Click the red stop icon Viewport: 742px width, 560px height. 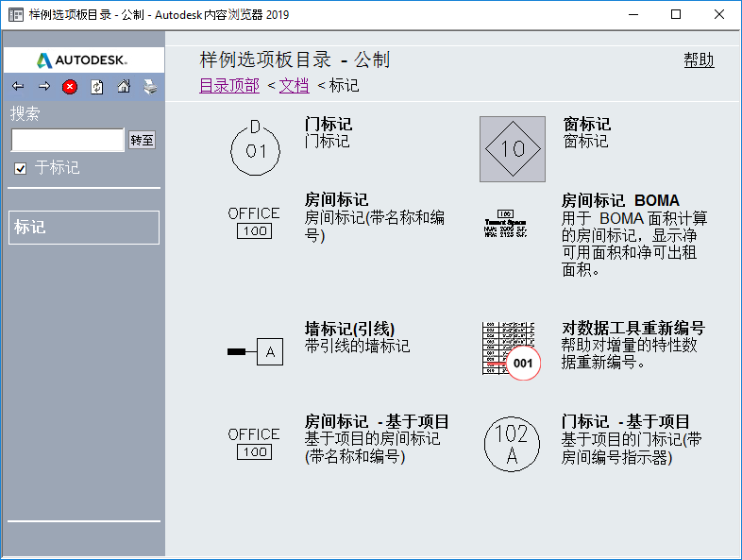(x=70, y=87)
